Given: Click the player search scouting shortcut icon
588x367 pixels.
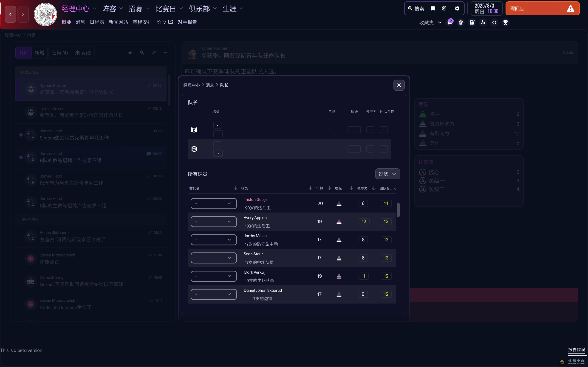Looking at the screenshot, I should [x=483, y=22].
